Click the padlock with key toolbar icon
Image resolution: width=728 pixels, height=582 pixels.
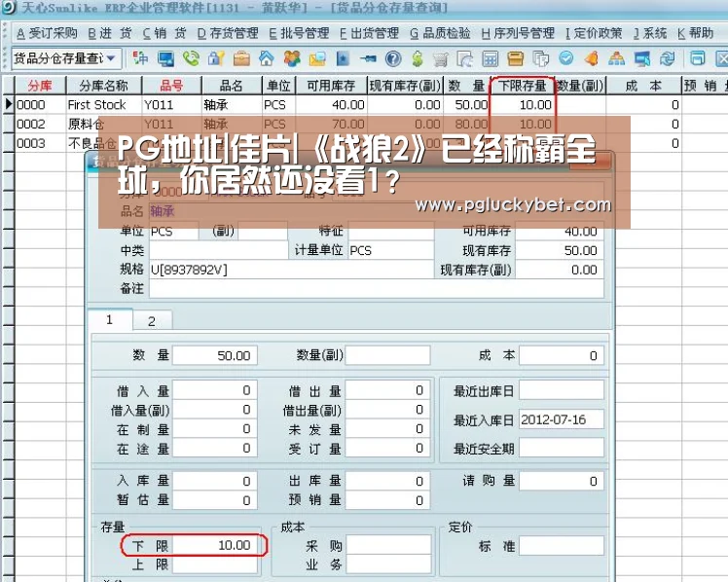tap(216, 58)
